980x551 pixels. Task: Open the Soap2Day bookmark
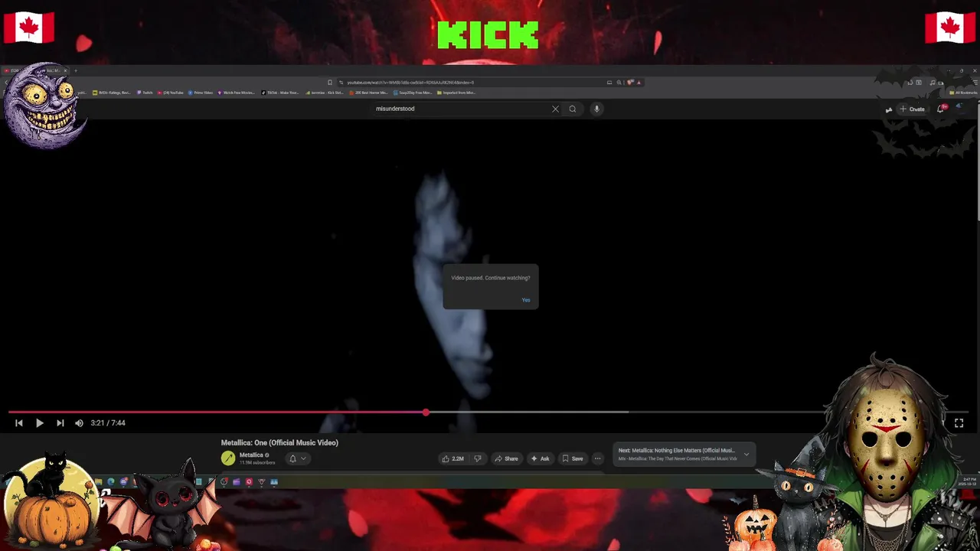coord(414,93)
